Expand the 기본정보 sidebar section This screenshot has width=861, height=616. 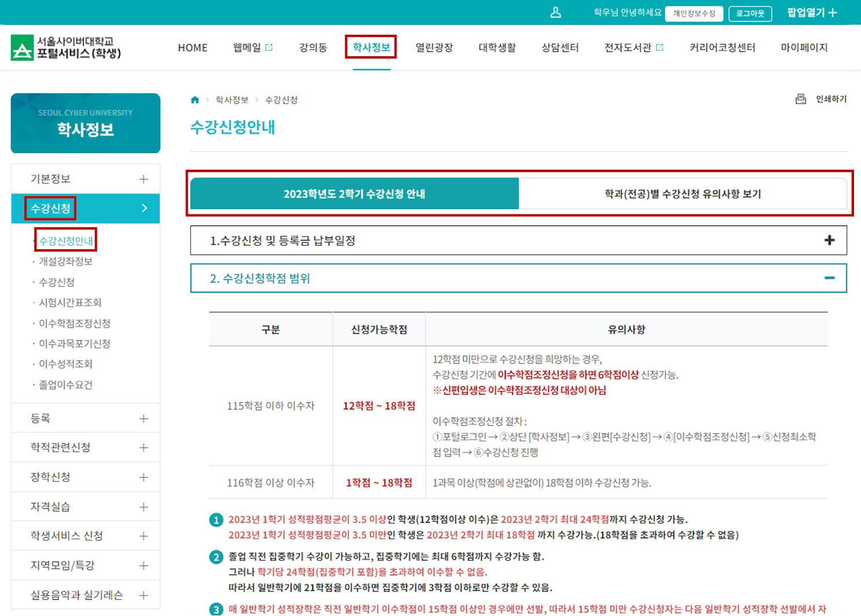coord(143,178)
